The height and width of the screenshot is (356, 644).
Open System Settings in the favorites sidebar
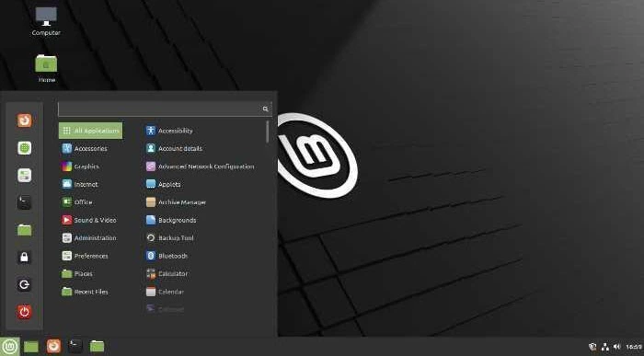[24, 176]
